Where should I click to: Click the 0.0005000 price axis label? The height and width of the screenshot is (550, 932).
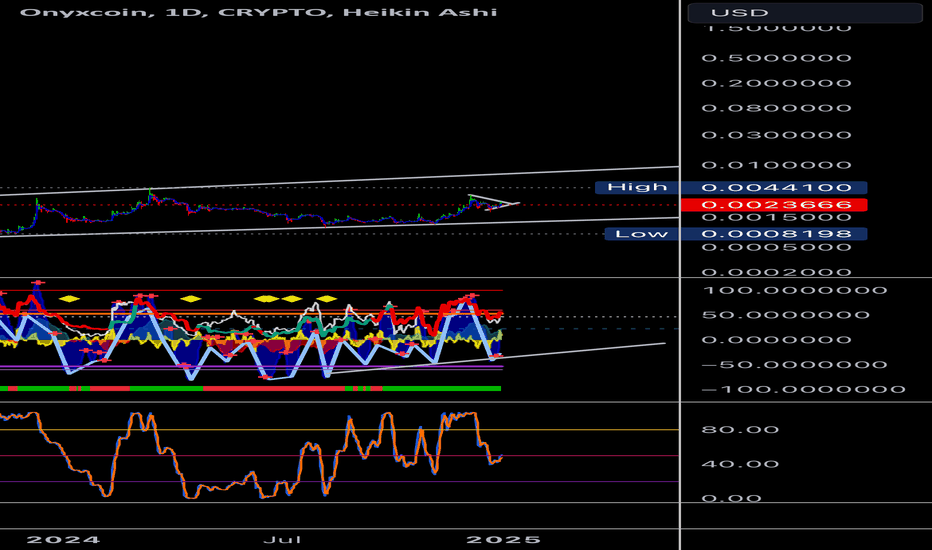(776, 247)
